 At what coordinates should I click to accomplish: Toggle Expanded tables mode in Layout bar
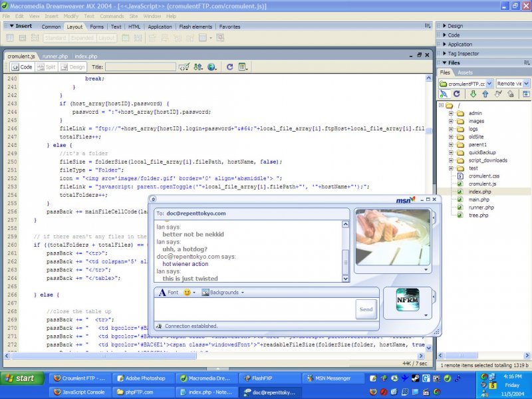[x=82, y=38]
